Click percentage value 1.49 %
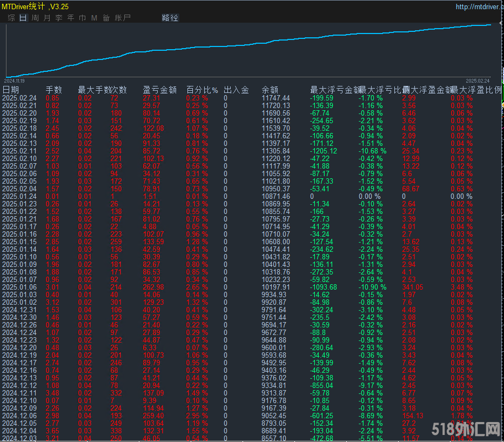The height and width of the screenshot is (442, 504). point(197,393)
